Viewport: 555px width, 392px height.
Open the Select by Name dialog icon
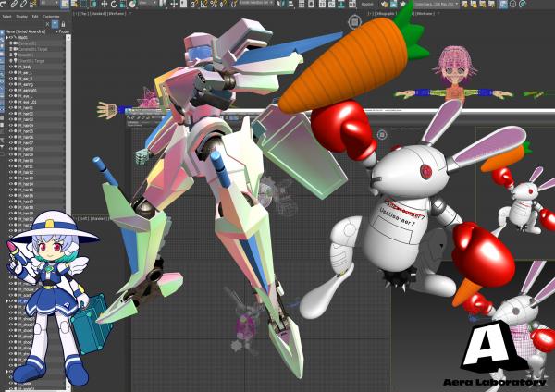coord(75,4)
